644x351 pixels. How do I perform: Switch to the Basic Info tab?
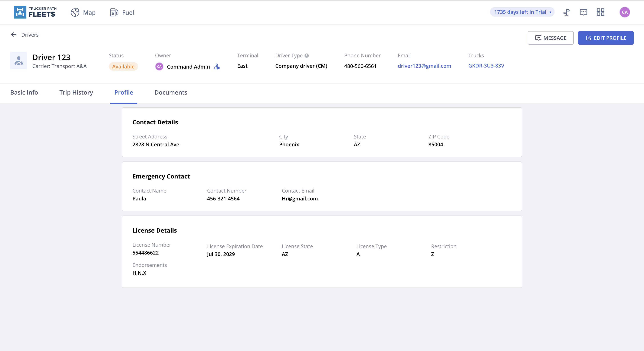tap(24, 92)
